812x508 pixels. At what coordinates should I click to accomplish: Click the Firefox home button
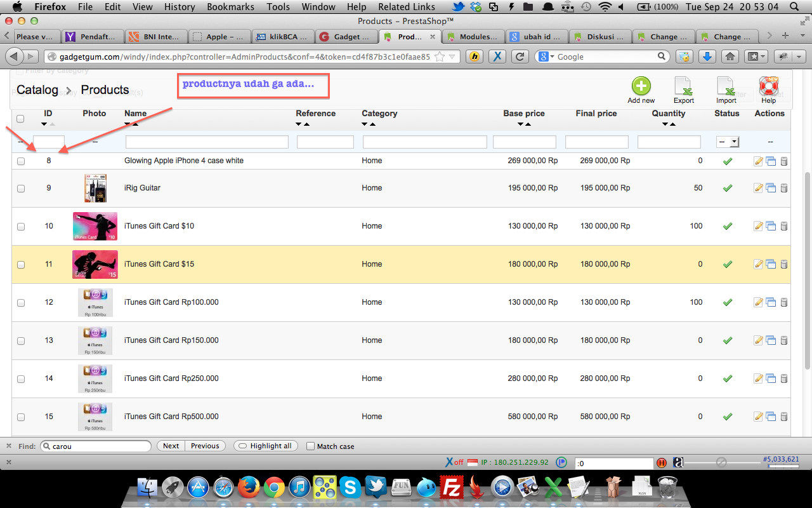point(730,57)
